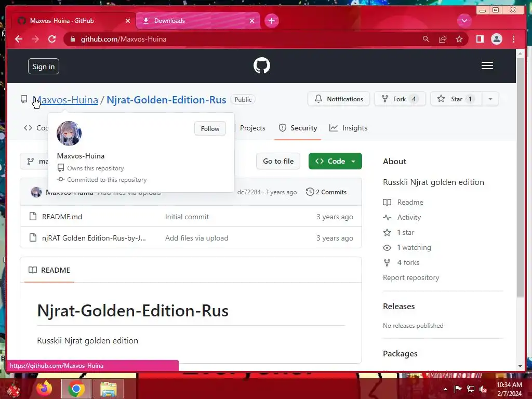This screenshot has height=399, width=532.
Task: Star this repository
Action: pyautogui.click(x=456, y=99)
